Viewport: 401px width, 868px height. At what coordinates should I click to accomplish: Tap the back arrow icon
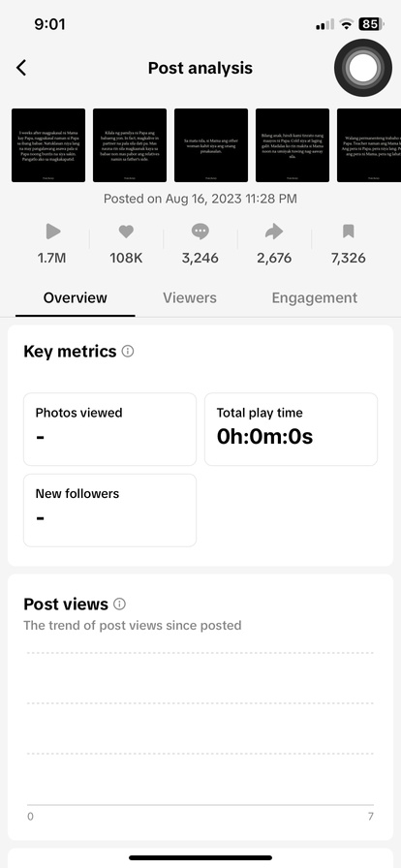pos(21,68)
